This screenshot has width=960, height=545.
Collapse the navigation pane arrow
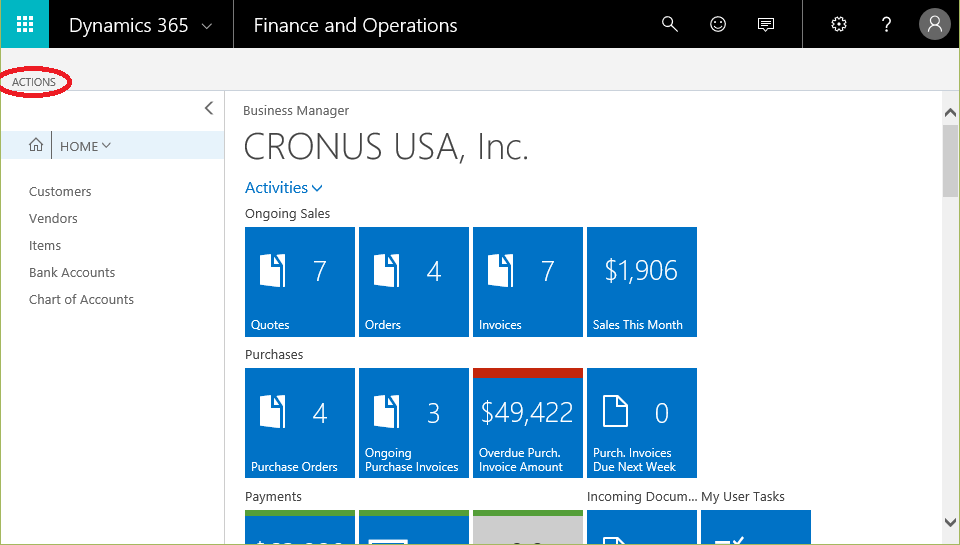coord(209,108)
